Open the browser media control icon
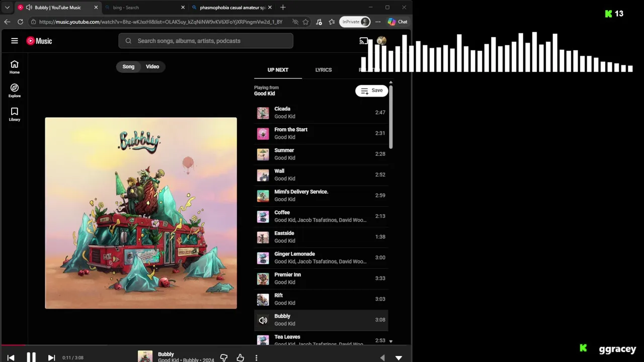 point(319,22)
